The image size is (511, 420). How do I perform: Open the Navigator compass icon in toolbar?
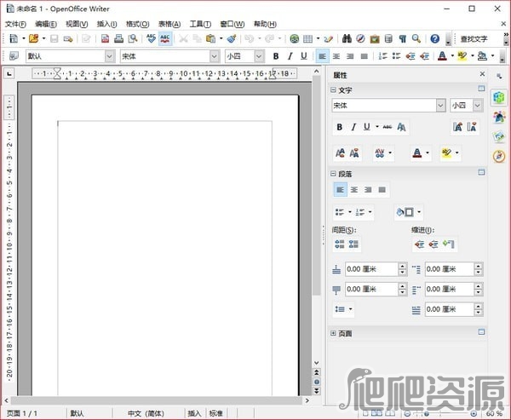(360, 38)
